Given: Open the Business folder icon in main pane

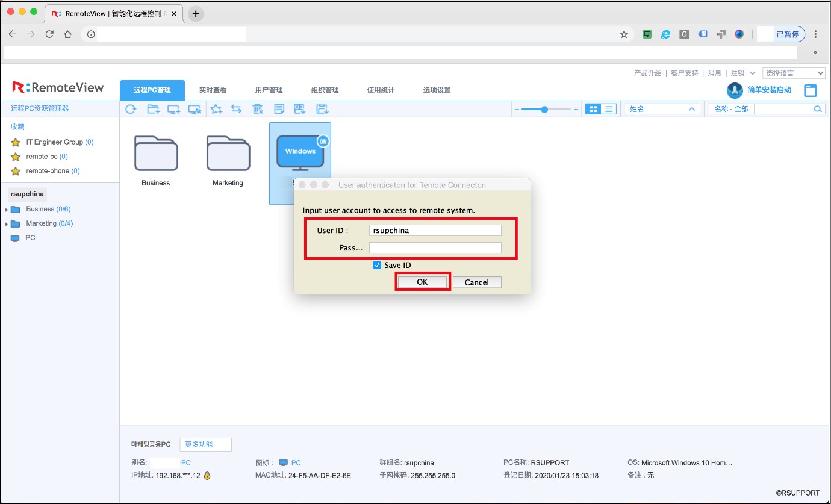Looking at the screenshot, I should click(x=156, y=153).
